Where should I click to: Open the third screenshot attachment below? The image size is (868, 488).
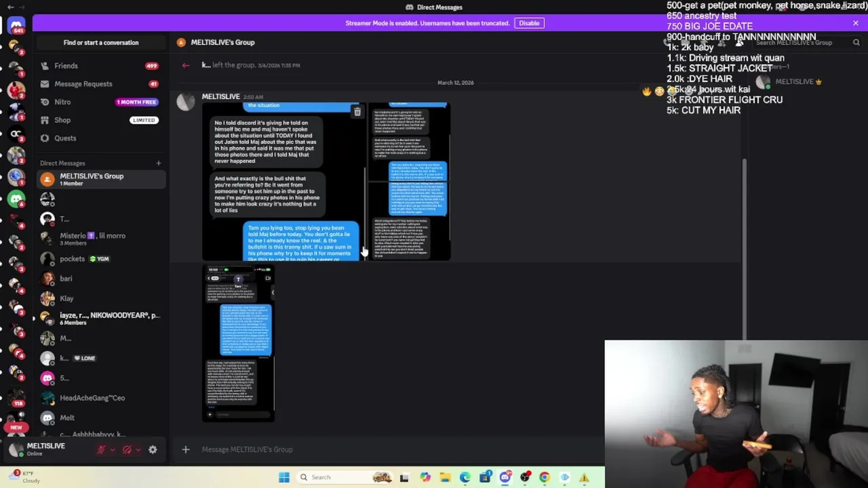coord(239,343)
